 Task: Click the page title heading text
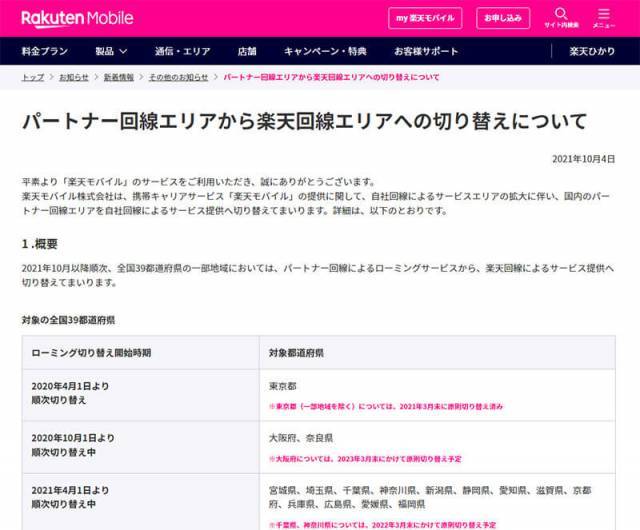click(304, 121)
